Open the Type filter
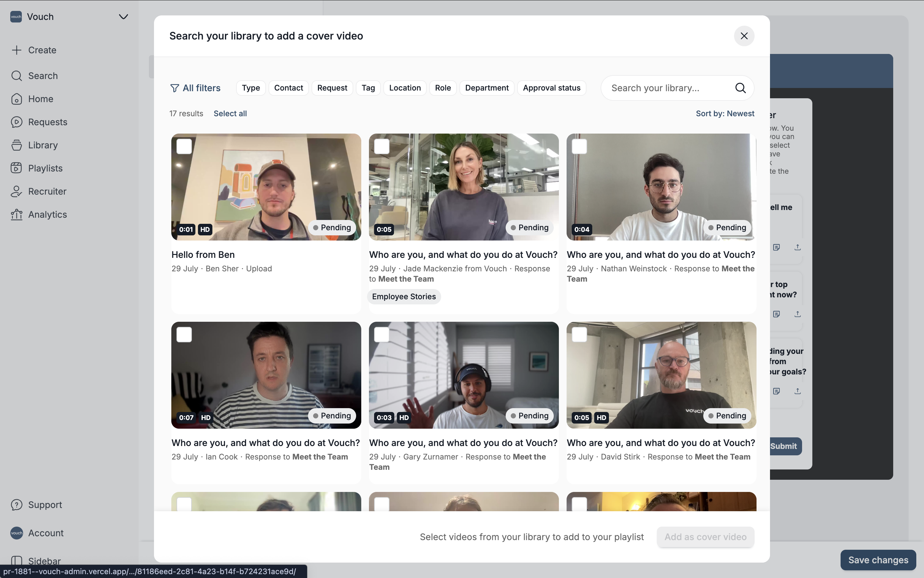The width and height of the screenshot is (924, 578). [251, 88]
